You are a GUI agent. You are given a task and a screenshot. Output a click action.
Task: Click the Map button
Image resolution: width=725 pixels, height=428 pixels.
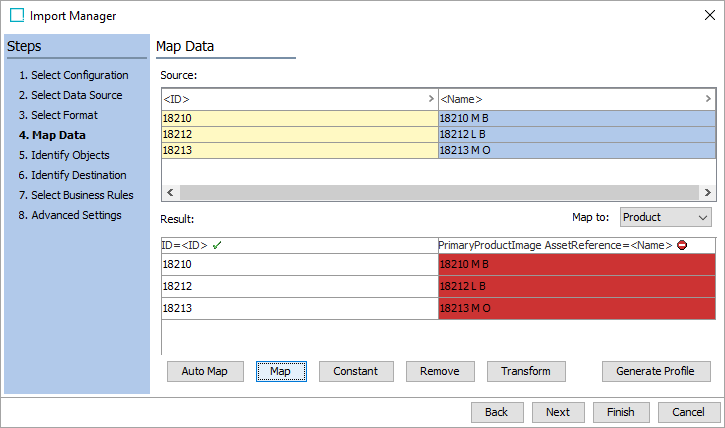pyautogui.click(x=281, y=372)
